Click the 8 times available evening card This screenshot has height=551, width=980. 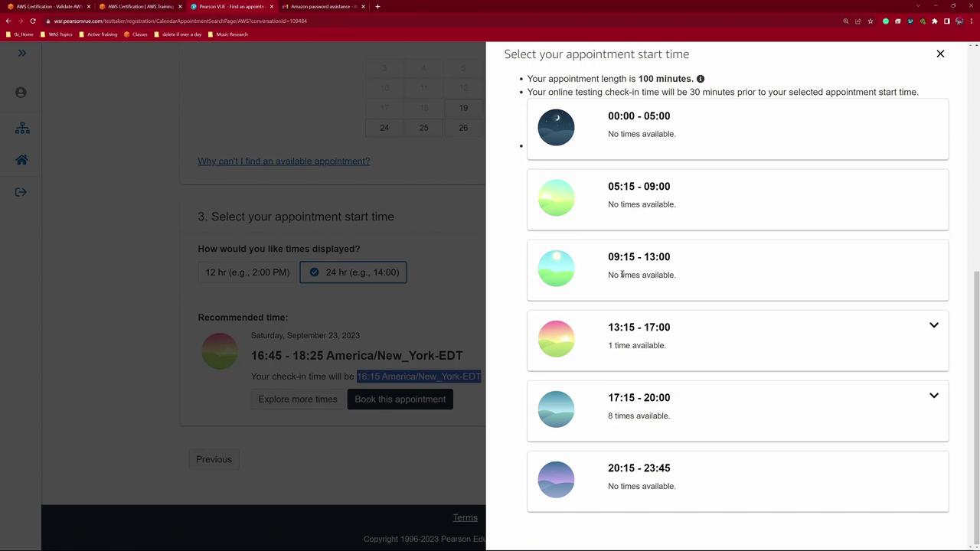click(x=738, y=411)
